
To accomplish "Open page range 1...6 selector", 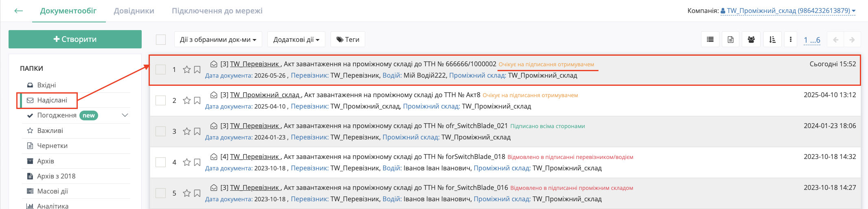I will click(x=812, y=40).
